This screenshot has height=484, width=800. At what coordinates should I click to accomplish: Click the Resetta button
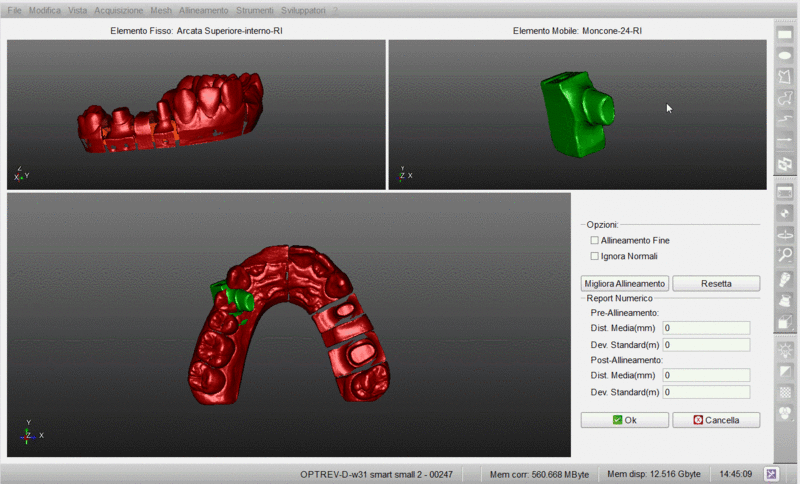[x=716, y=284]
